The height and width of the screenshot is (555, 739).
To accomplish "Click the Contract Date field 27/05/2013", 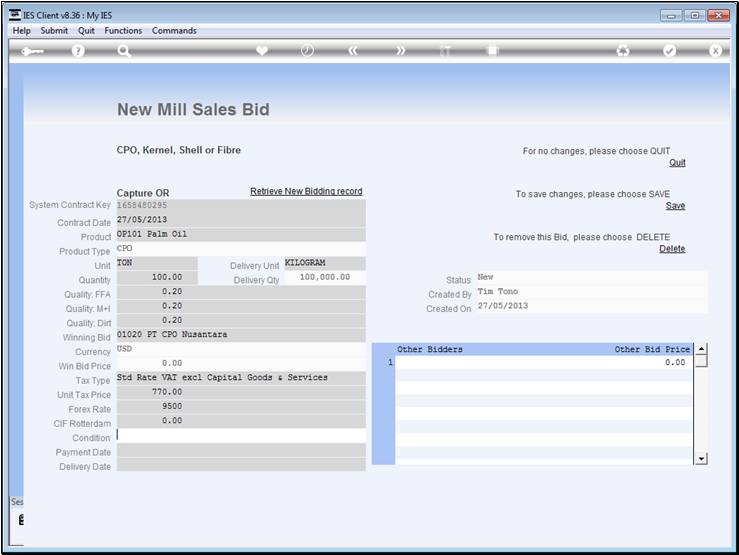I will pyautogui.click(x=241, y=220).
